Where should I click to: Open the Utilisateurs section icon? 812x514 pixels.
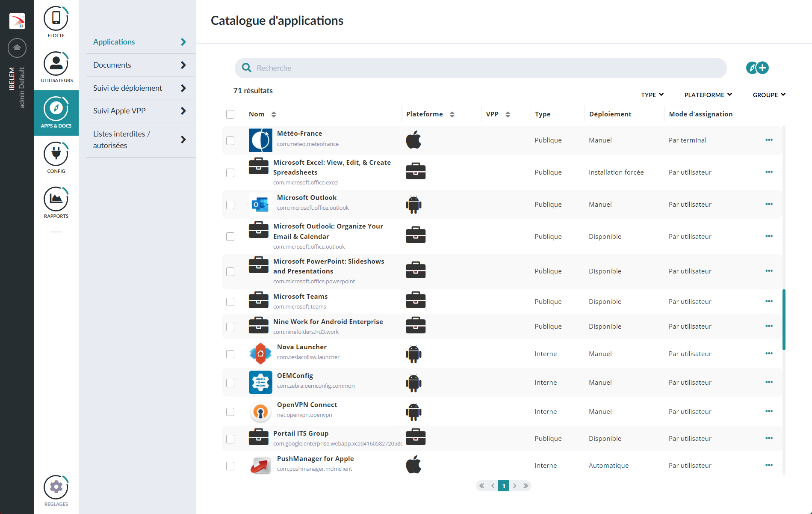[x=56, y=64]
